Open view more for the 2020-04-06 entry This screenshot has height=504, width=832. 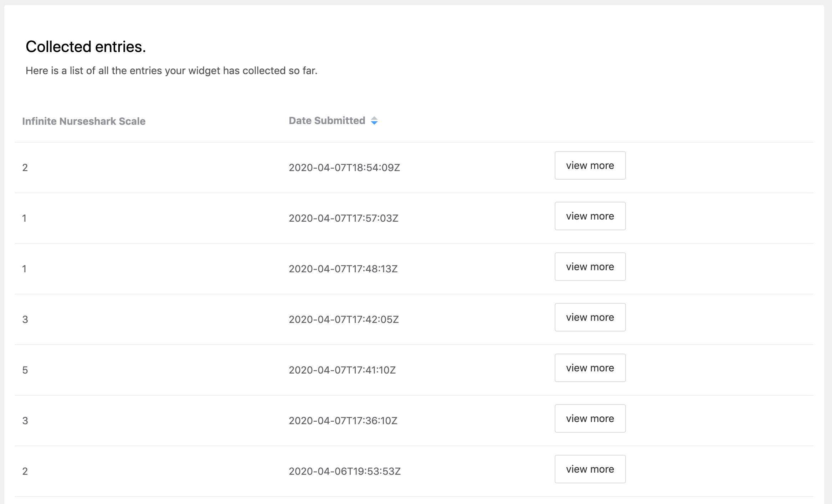(590, 469)
